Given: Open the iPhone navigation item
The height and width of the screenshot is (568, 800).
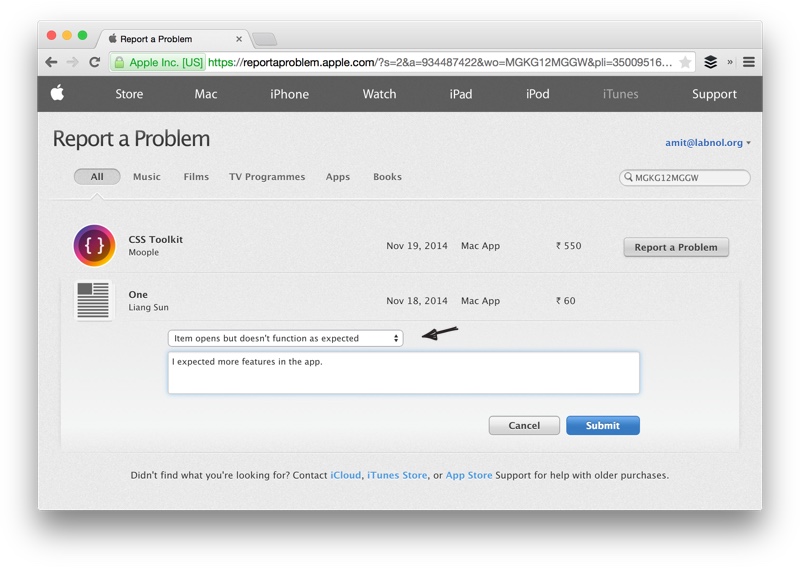Looking at the screenshot, I should (x=289, y=94).
